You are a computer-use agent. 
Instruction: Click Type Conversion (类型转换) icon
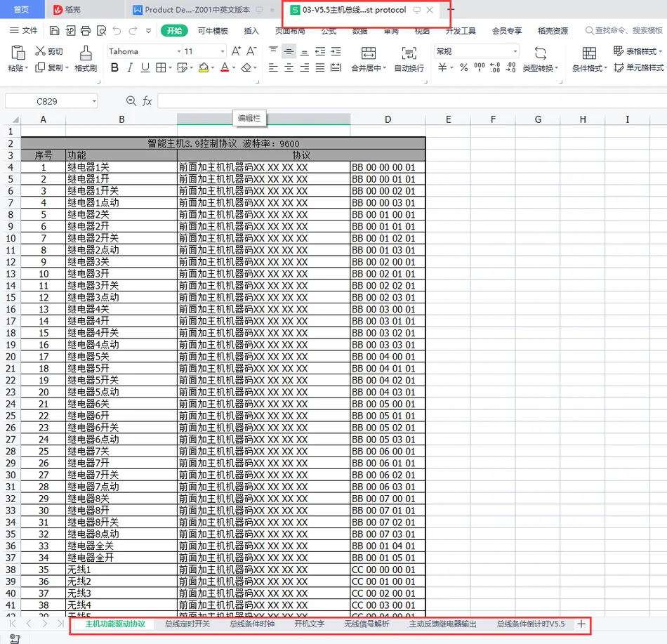click(x=540, y=53)
